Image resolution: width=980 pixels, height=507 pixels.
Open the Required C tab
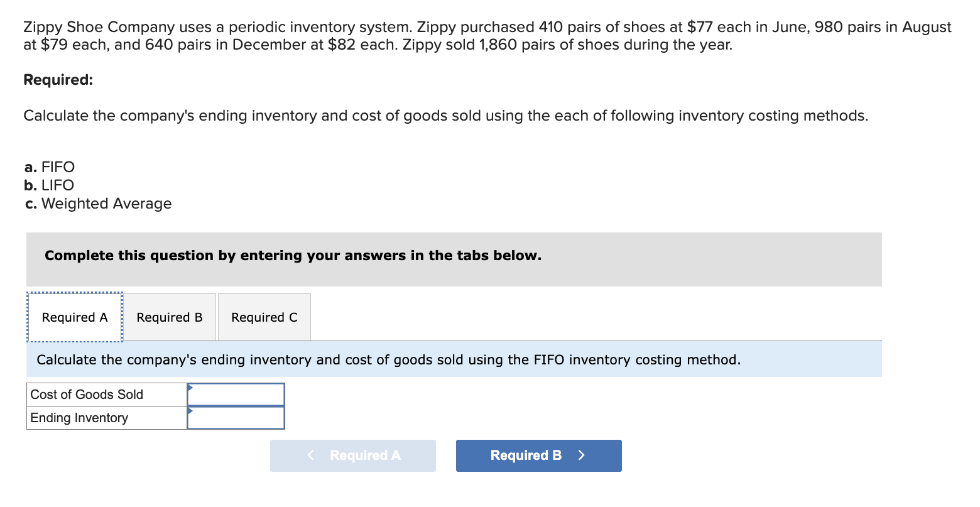click(264, 317)
